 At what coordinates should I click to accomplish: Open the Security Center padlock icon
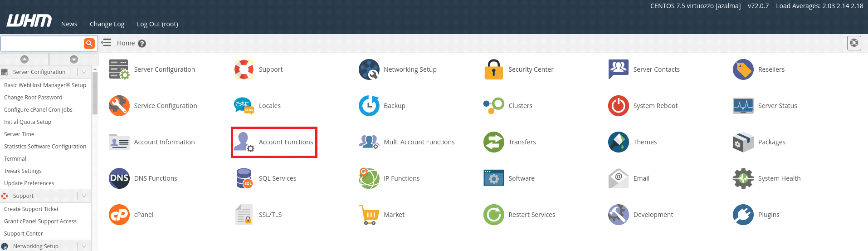tap(493, 69)
